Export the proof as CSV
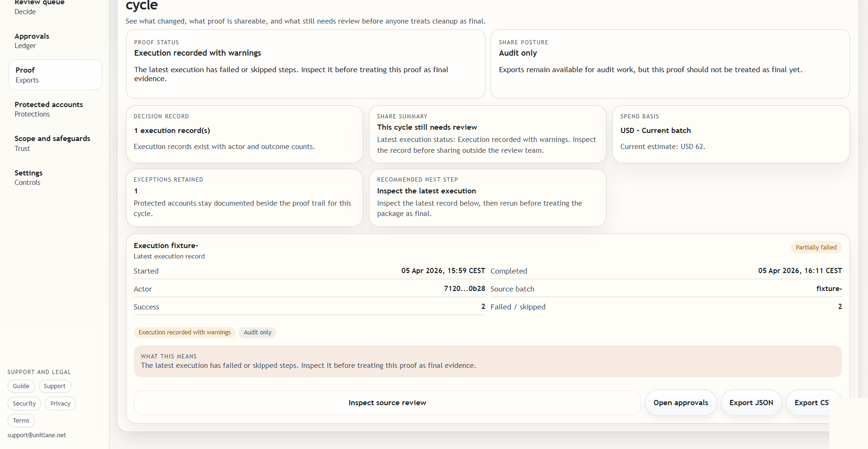 (x=810, y=403)
